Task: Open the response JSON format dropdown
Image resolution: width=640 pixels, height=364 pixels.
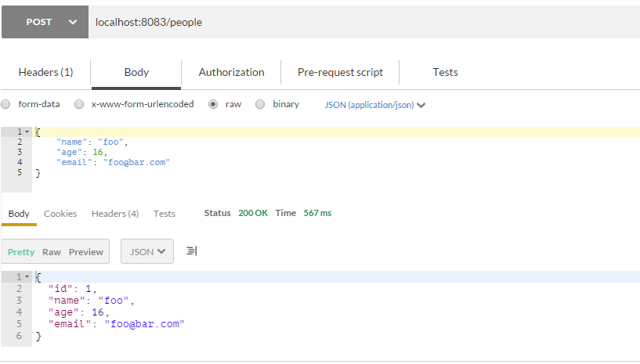Action: tap(147, 251)
